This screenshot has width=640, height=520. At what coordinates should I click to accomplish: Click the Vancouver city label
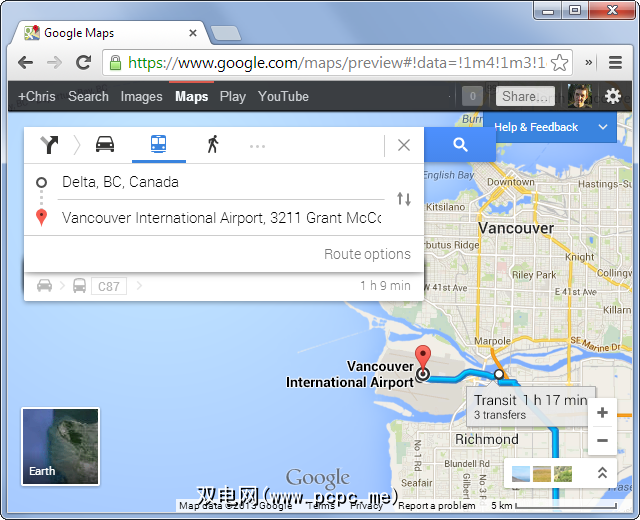coord(516,228)
